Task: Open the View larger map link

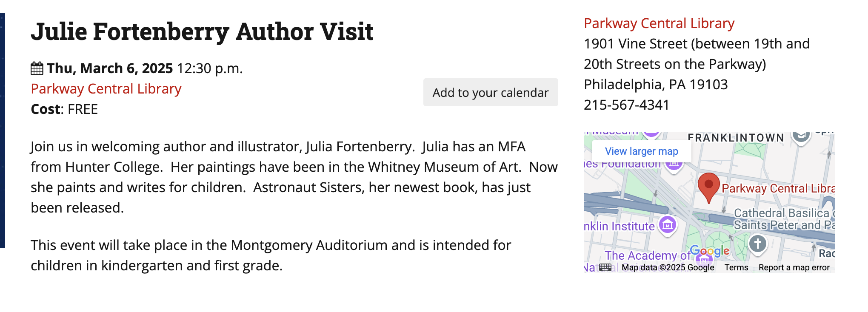Action: tap(641, 151)
